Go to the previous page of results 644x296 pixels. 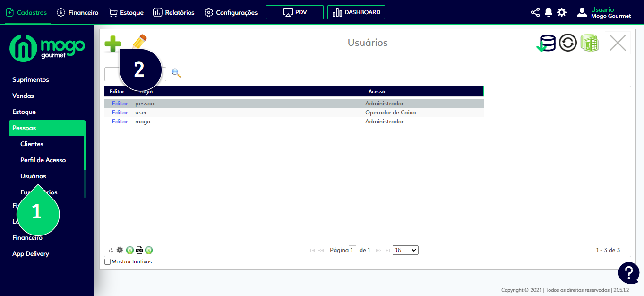click(321, 250)
